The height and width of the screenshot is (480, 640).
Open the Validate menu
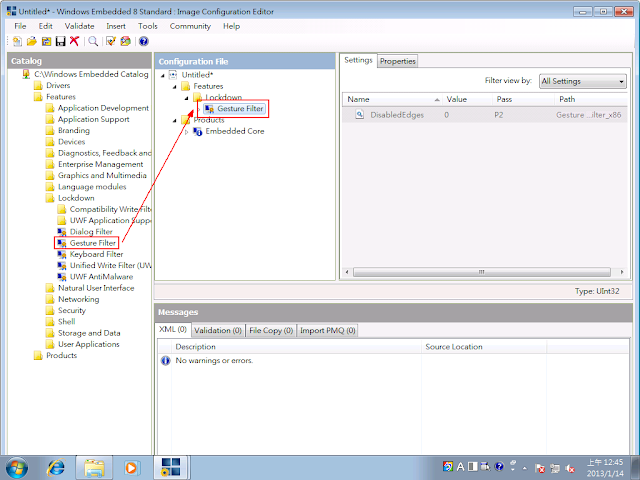pos(79,26)
